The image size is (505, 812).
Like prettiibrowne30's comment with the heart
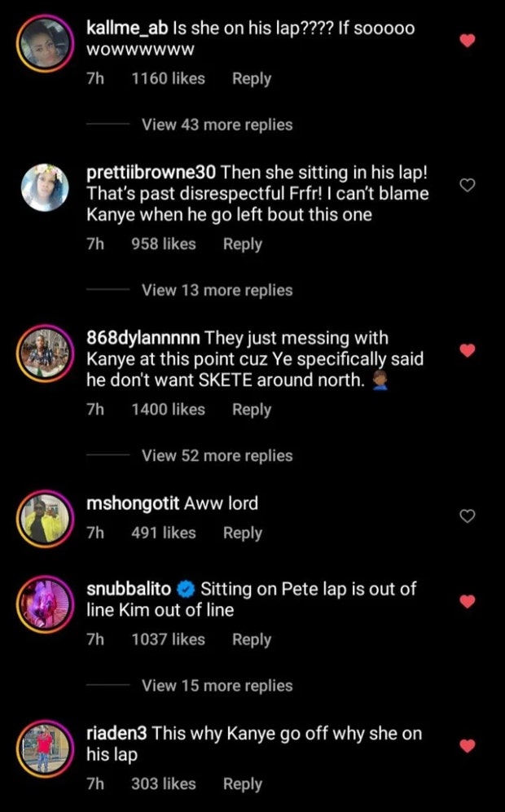coord(467,186)
